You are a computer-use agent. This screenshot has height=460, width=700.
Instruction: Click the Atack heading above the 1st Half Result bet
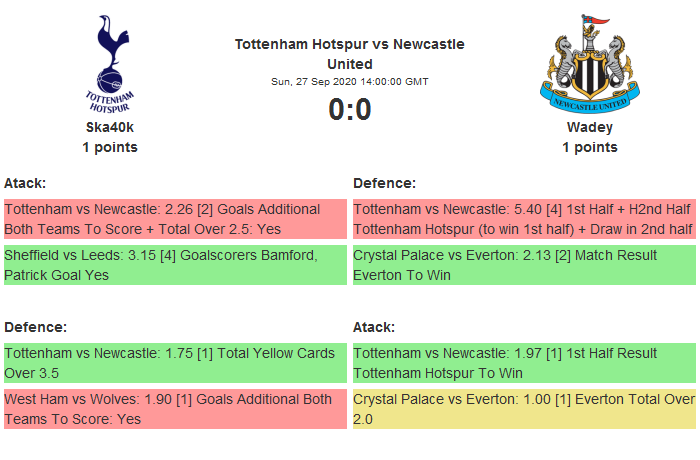coord(374,327)
